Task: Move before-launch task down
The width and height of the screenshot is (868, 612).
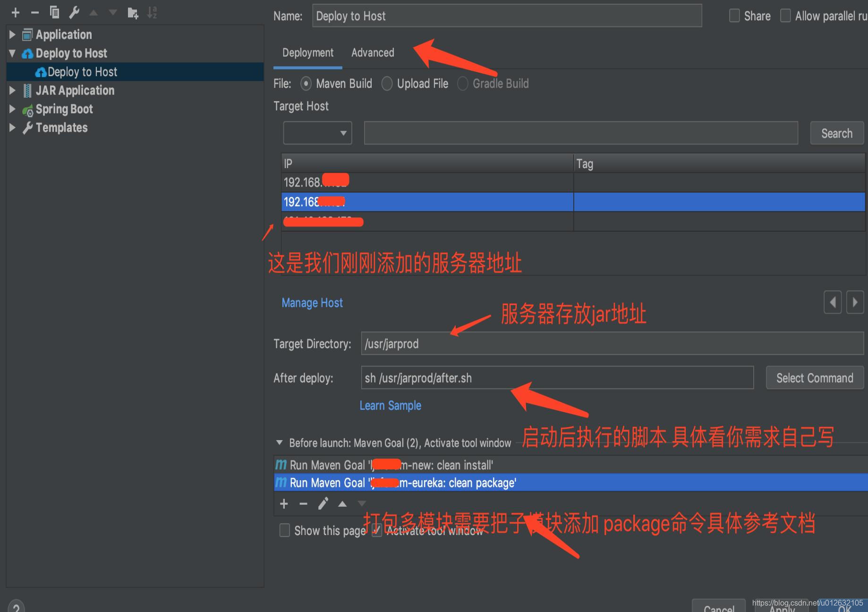Action: 362,504
